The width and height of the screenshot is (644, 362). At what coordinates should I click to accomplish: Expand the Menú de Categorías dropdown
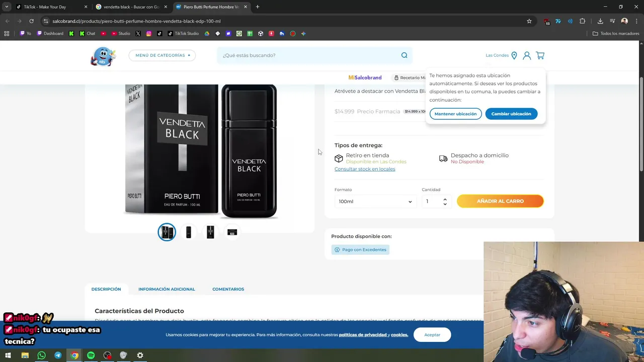click(x=162, y=55)
